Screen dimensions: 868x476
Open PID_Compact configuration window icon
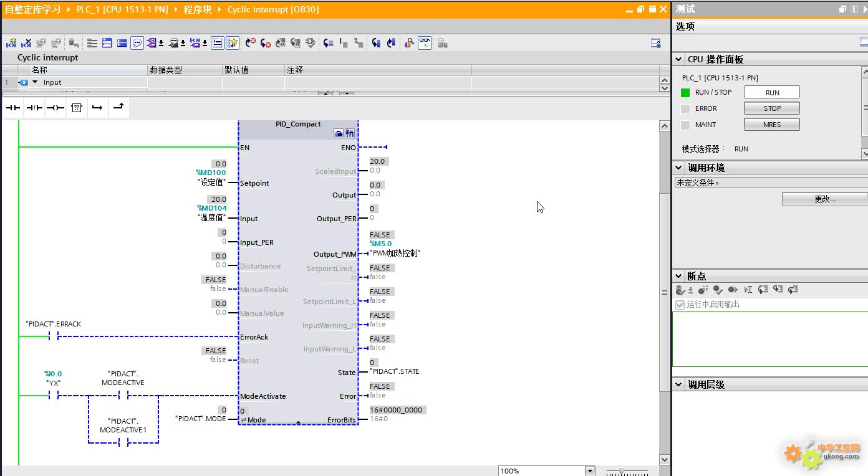pyautogui.click(x=339, y=133)
